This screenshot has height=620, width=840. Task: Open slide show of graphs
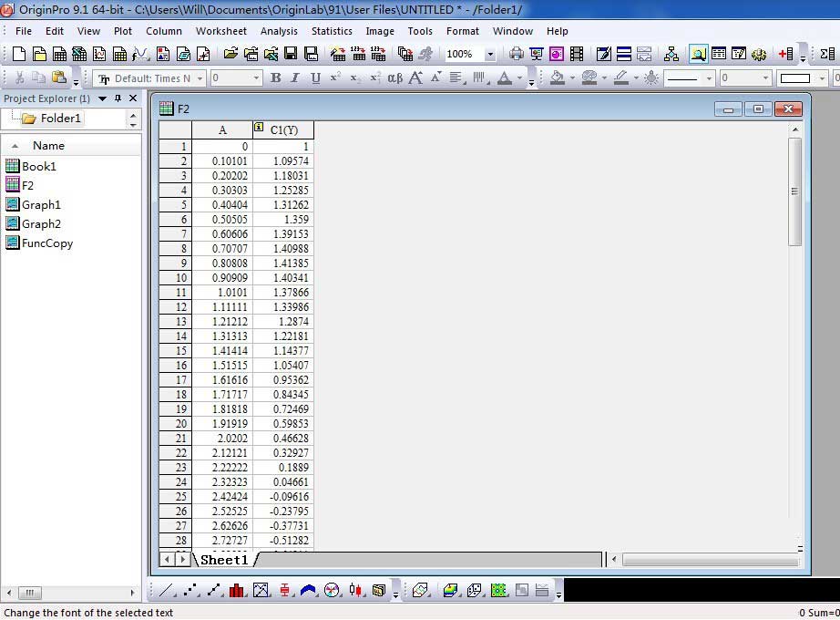coord(537,54)
